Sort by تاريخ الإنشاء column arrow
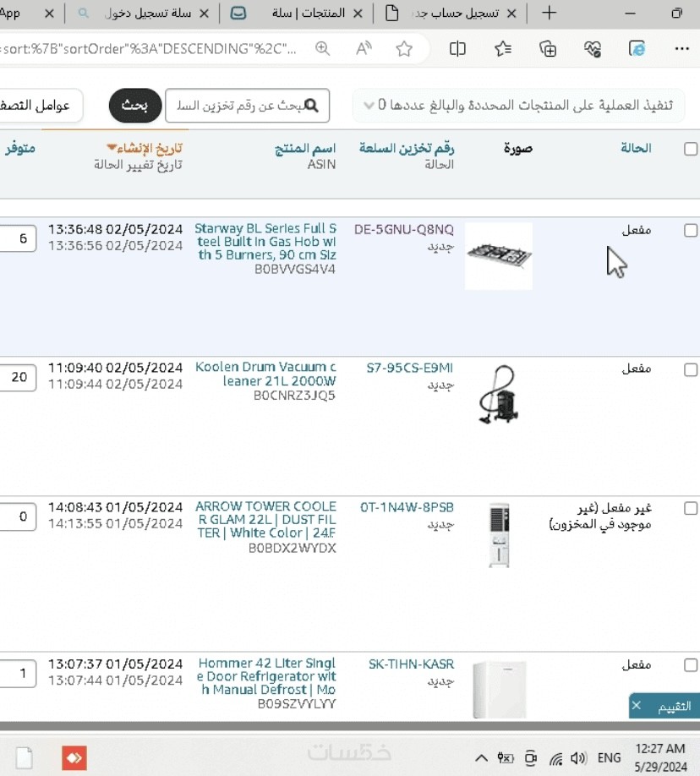The image size is (700, 776). (x=112, y=147)
